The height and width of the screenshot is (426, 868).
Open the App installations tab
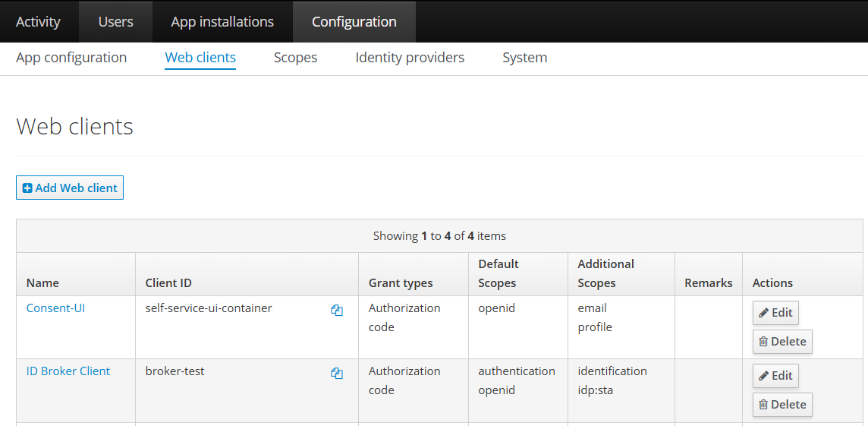tap(222, 21)
